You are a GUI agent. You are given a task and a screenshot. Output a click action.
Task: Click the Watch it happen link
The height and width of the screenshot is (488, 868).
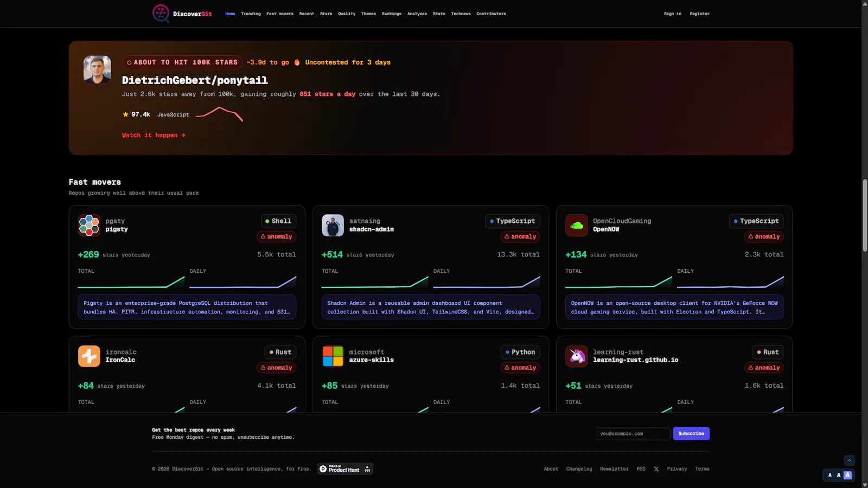(154, 135)
